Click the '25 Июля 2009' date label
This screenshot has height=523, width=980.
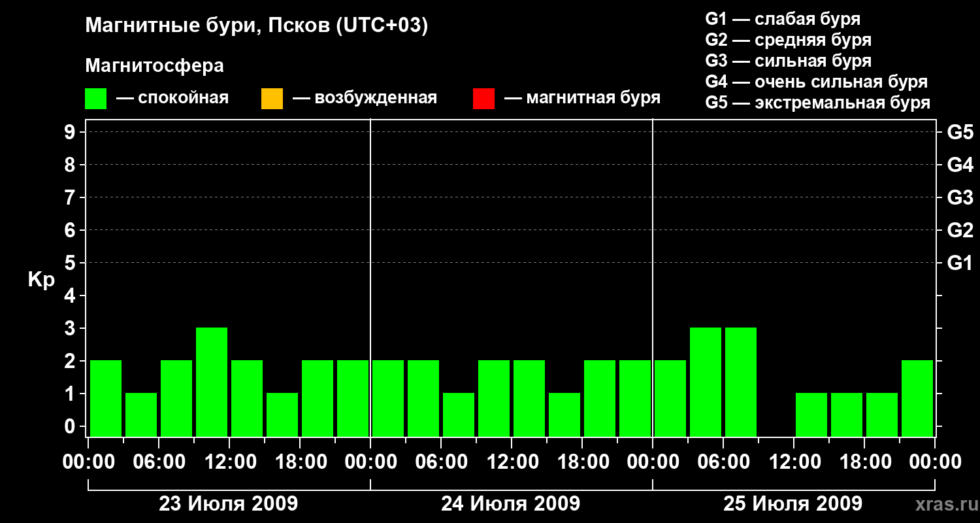pyautogui.click(x=792, y=504)
